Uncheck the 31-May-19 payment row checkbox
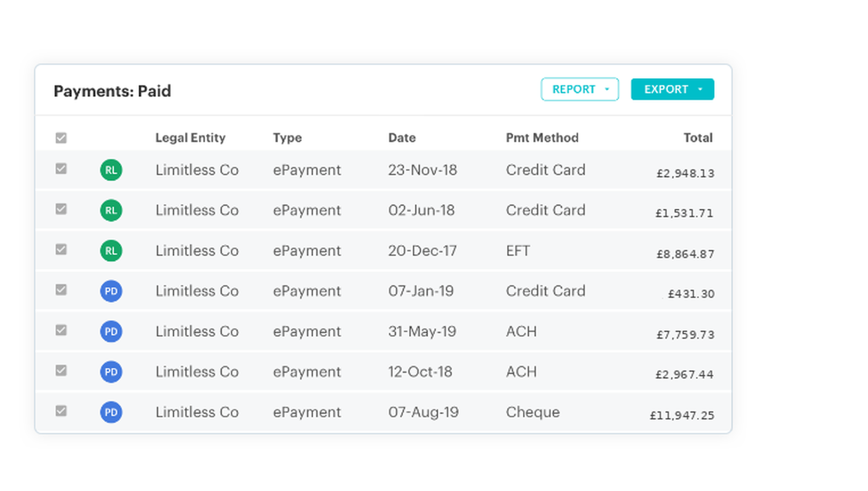Screen dimensions: 868x491 click(x=61, y=330)
